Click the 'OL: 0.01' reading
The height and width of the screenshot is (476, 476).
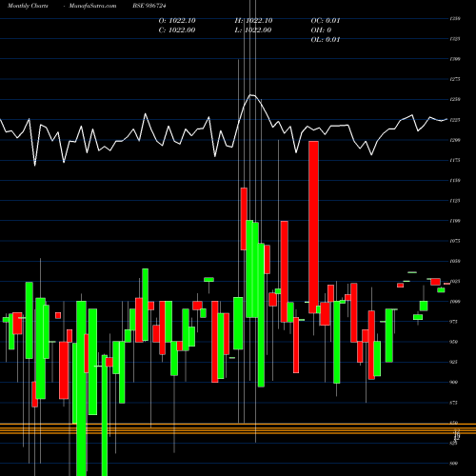click(326, 40)
